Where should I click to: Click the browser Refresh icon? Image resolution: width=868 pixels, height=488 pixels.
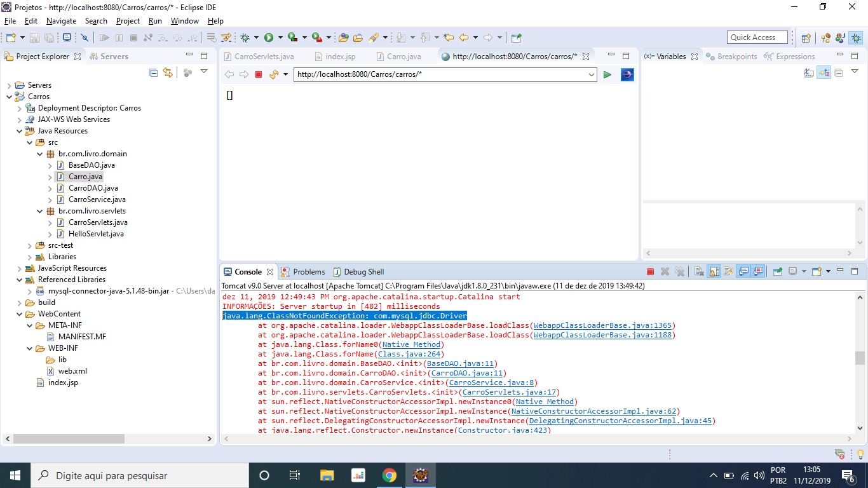click(274, 74)
